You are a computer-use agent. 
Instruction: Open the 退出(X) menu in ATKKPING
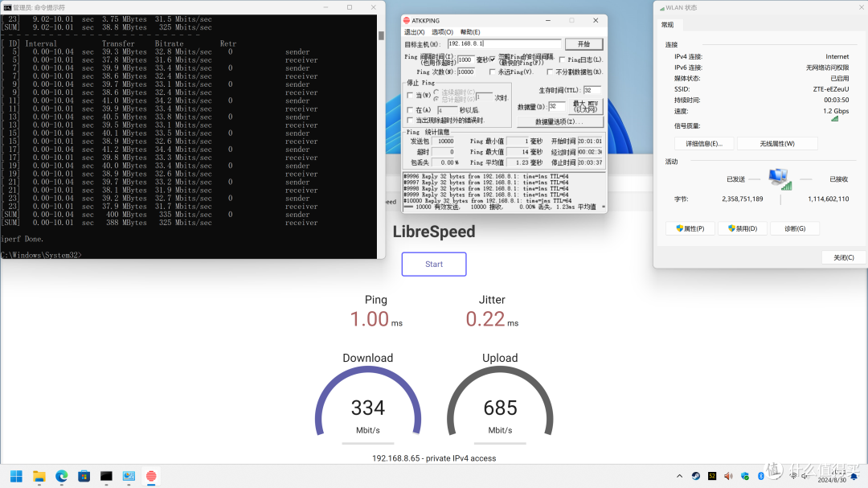click(x=414, y=32)
